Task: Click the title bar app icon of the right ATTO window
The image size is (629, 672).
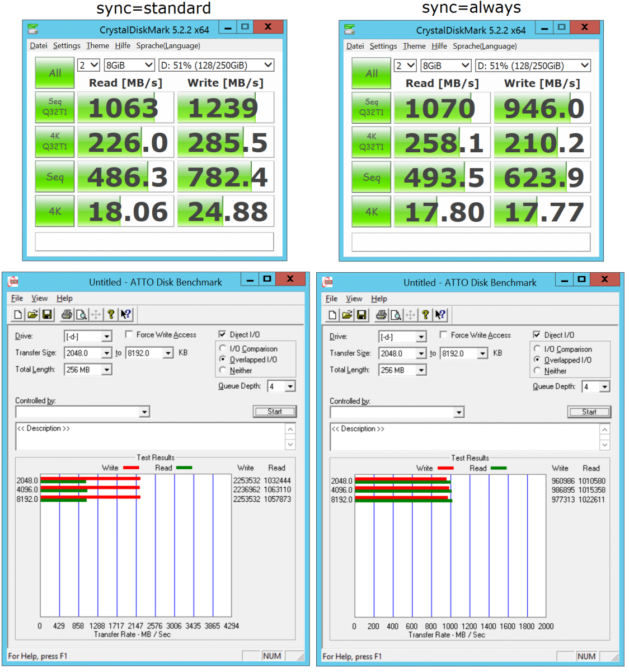Action: click(x=328, y=282)
